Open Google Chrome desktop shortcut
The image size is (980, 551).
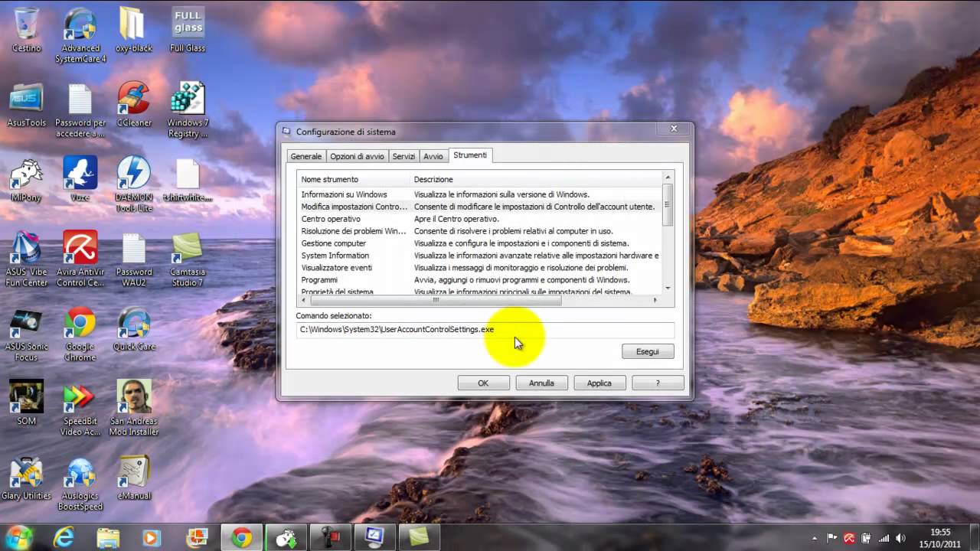(80, 334)
